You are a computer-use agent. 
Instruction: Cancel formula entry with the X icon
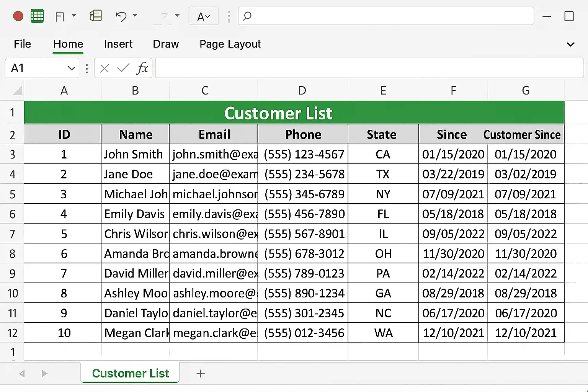104,68
